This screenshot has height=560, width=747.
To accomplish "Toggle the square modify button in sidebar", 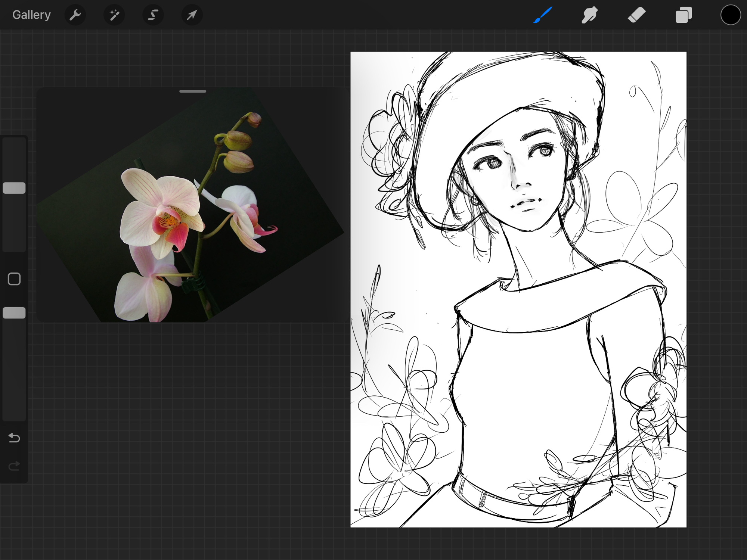I will (x=14, y=279).
